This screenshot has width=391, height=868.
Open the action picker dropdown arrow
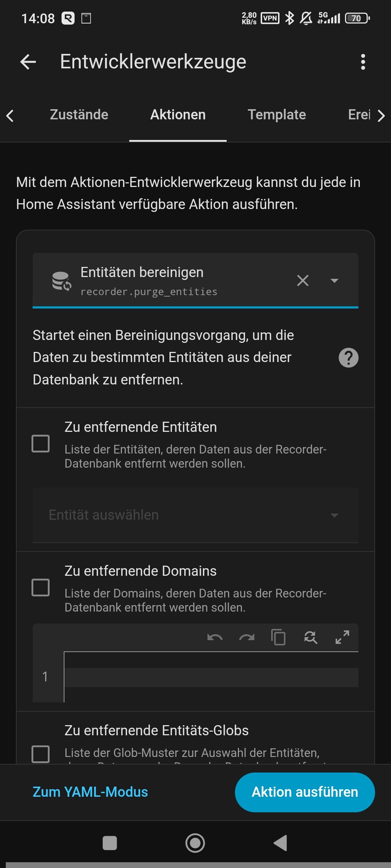click(x=335, y=280)
